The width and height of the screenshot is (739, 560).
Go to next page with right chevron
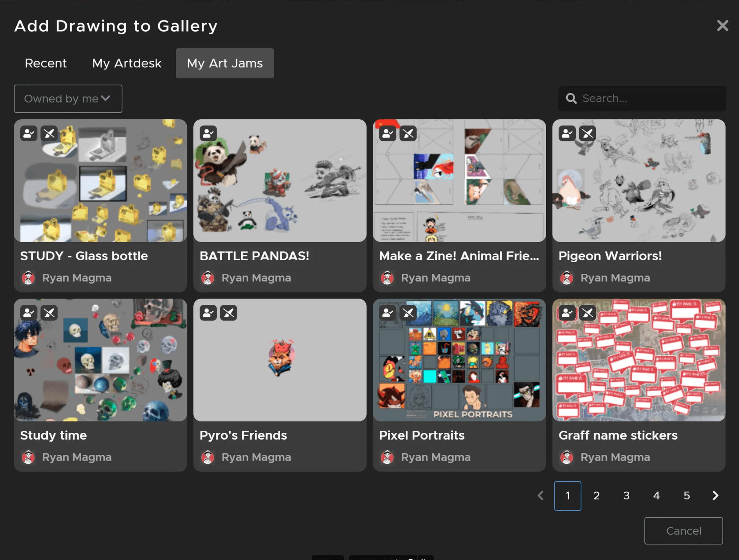715,496
